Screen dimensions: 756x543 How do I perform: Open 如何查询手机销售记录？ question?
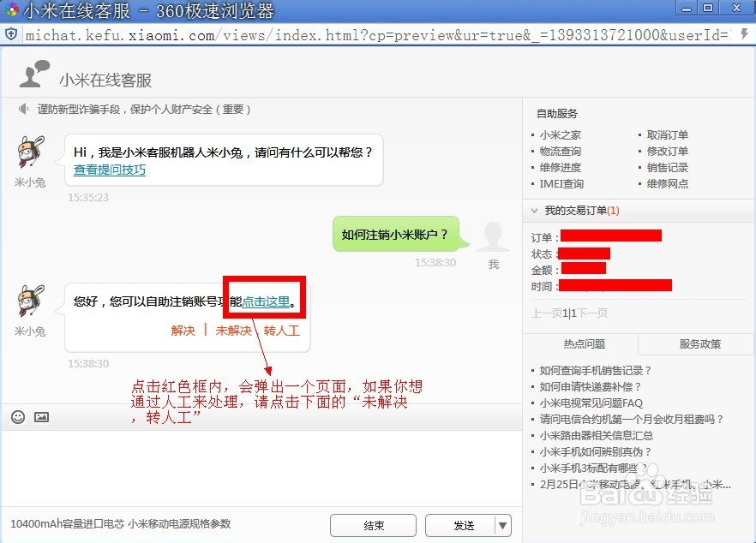click(596, 371)
